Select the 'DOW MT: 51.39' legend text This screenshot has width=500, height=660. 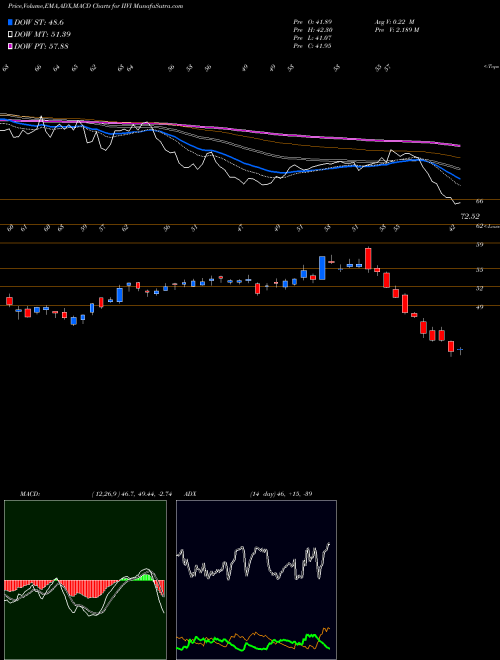(43, 35)
